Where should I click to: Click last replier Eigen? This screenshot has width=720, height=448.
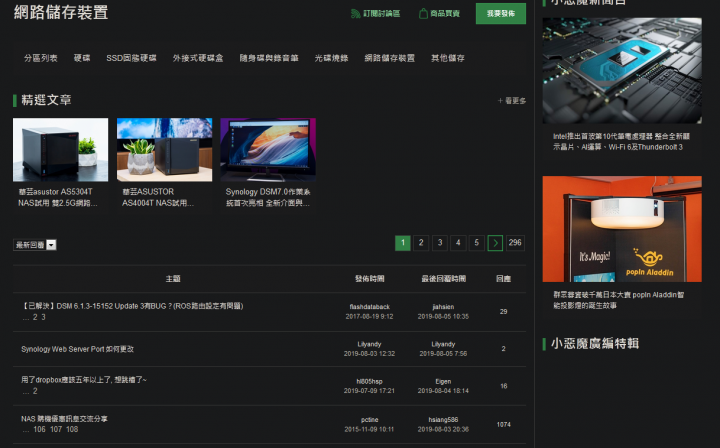pyautogui.click(x=443, y=381)
